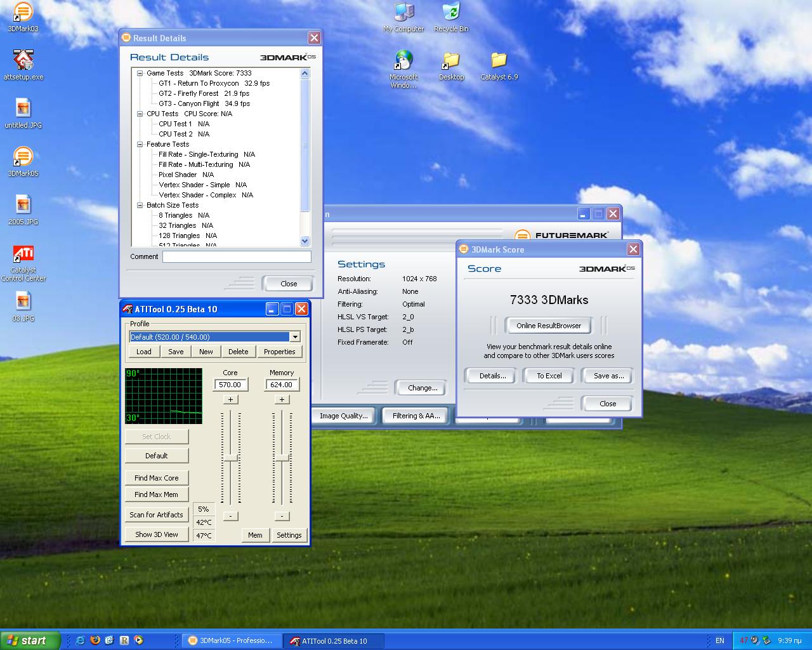This screenshot has height=650, width=812.
Task: Click New profile button in ATITool
Action: click(206, 352)
